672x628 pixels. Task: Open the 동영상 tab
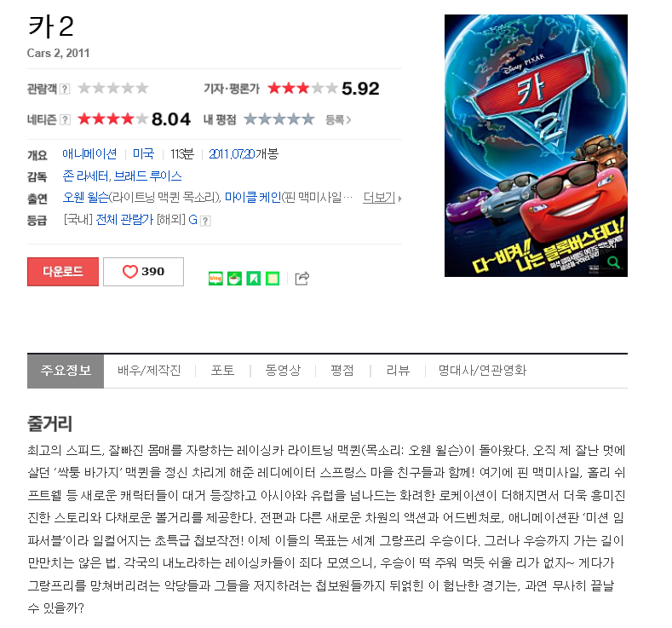click(283, 371)
